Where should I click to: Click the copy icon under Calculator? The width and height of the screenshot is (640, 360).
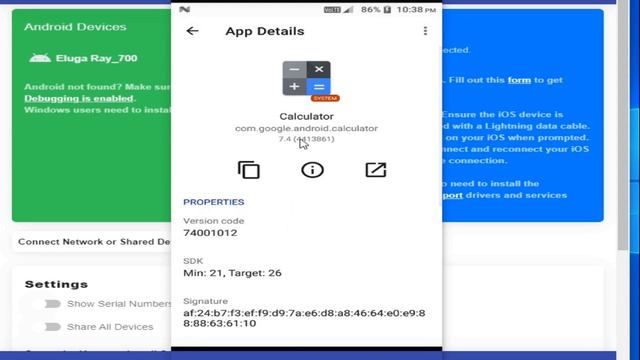coord(249,170)
